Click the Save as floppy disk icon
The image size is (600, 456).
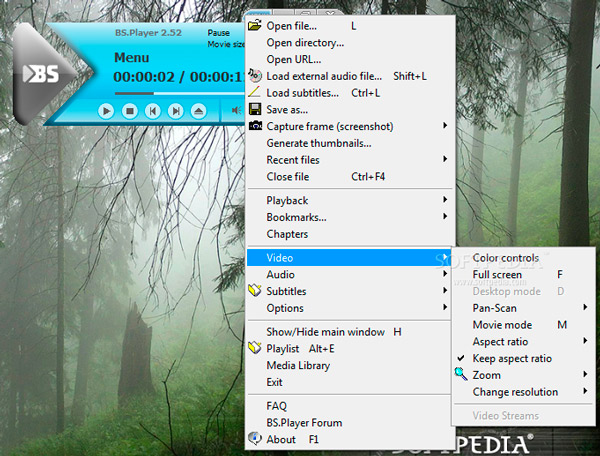point(256,109)
